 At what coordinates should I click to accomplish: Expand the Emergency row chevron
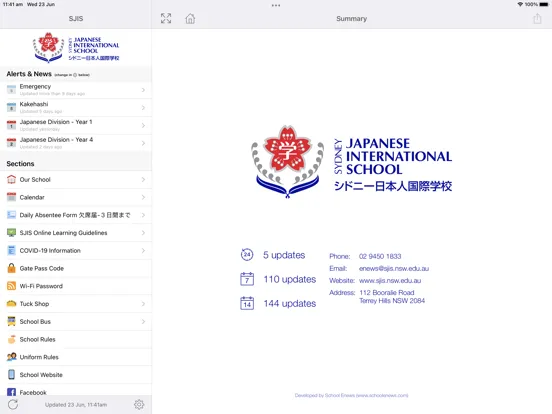click(x=143, y=90)
